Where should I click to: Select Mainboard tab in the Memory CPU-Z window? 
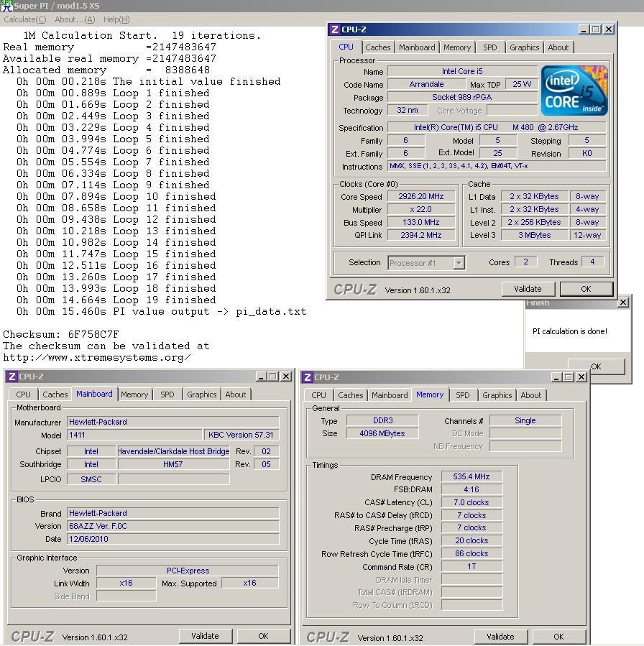click(390, 395)
